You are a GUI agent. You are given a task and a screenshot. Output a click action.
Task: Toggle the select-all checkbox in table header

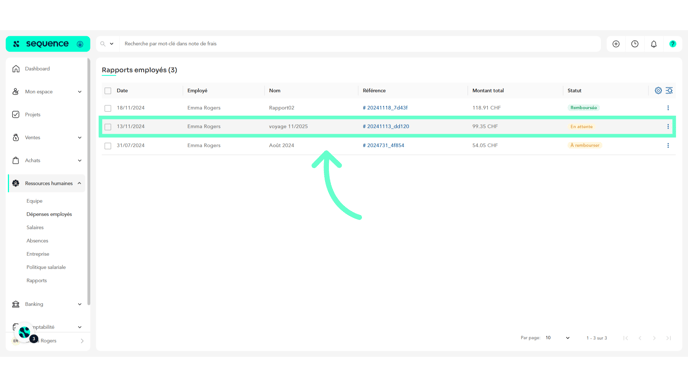click(108, 90)
